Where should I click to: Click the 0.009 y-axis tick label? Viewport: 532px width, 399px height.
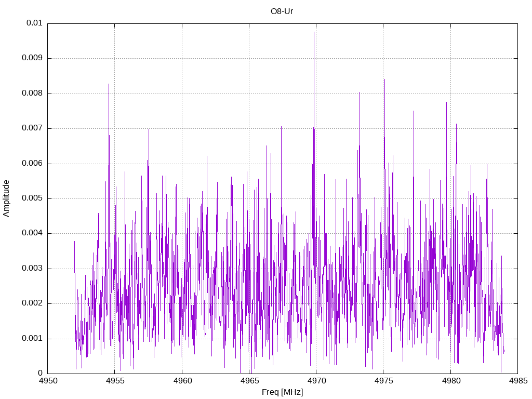point(33,58)
